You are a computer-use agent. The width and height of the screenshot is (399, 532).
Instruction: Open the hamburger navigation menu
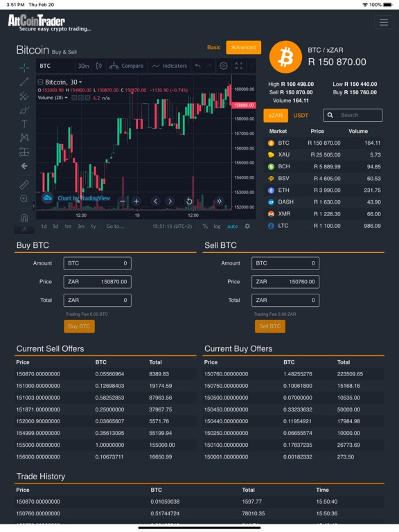pyautogui.click(x=384, y=22)
